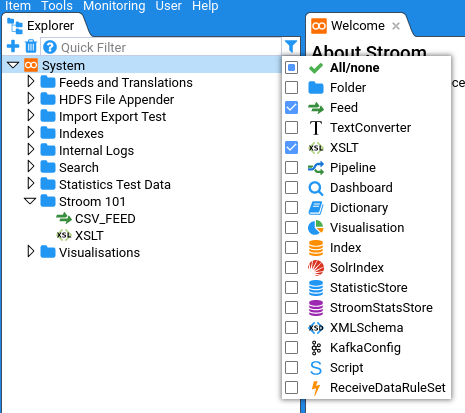Screen dimensions: 465x413
Task: Click the Feed arrows icon in filter list
Action: pyautogui.click(x=316, y=108)
